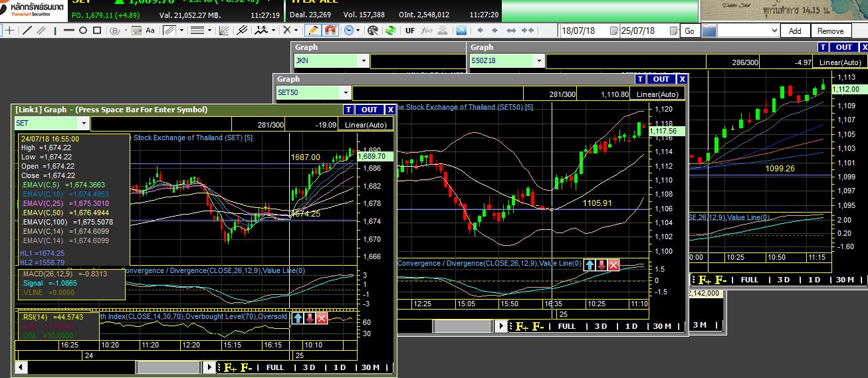The image size is (868, 378).
Task: Click the Remove button
Action: coord(830,31)
